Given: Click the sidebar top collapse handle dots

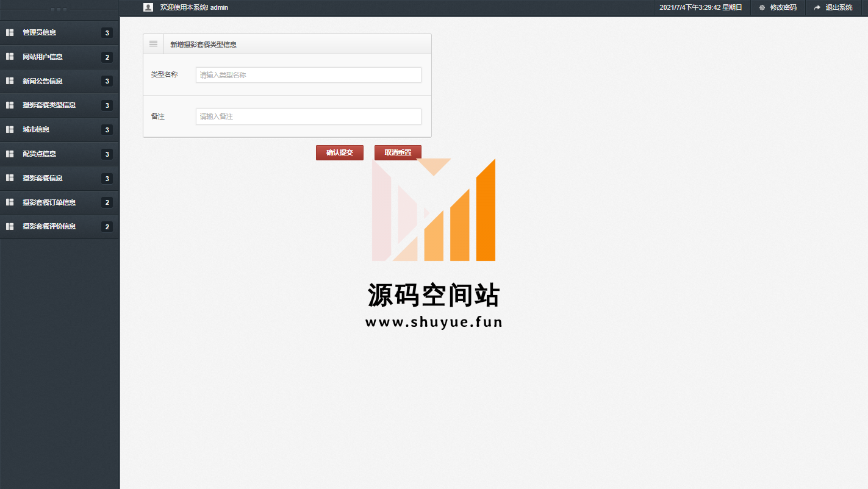Looking at the screenshot, I should [x=59, y=10].
